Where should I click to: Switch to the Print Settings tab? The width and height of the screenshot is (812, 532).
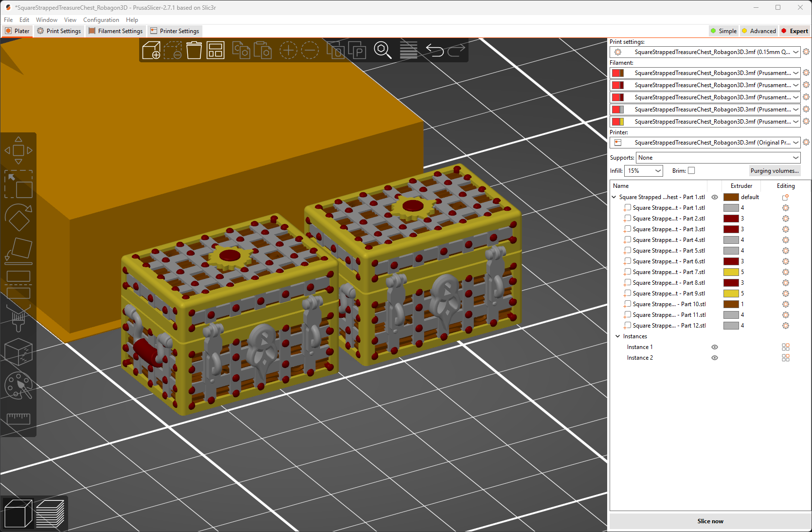[x=59, y=31]
